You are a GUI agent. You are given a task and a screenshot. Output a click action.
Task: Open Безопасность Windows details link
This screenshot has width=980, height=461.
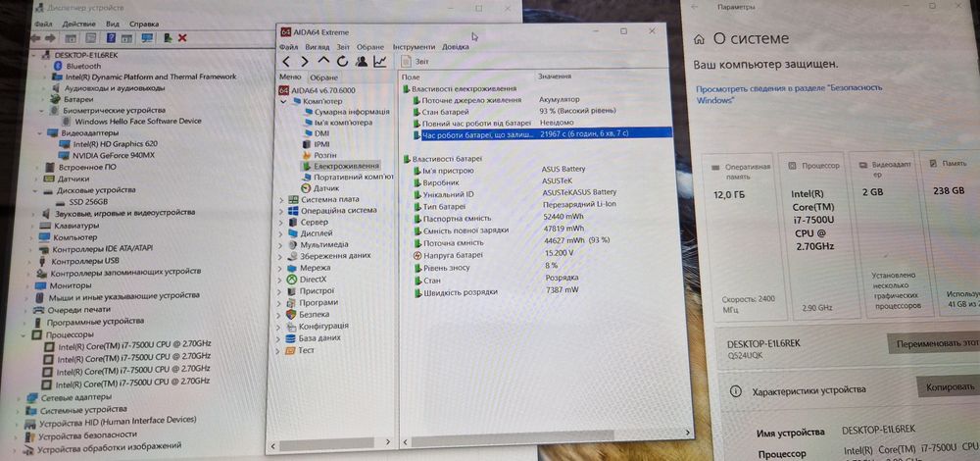(789, 94)
